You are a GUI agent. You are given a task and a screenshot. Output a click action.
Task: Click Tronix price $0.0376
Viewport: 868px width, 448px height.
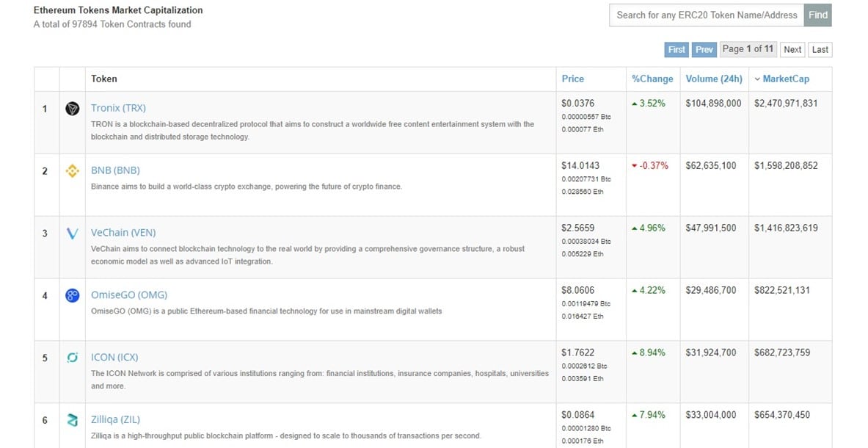577,103
